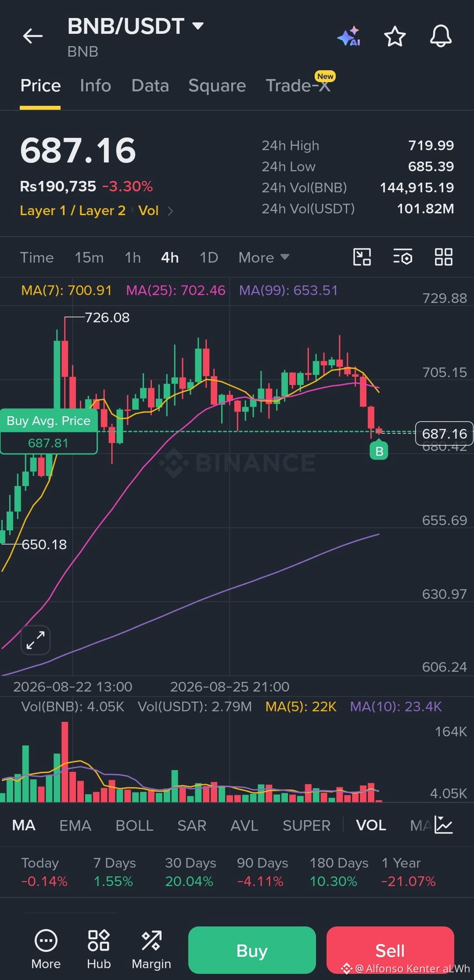
Task: Tap the volume MA(5): 22K legend
Action: pyautogui.click(x=301, y=706)
